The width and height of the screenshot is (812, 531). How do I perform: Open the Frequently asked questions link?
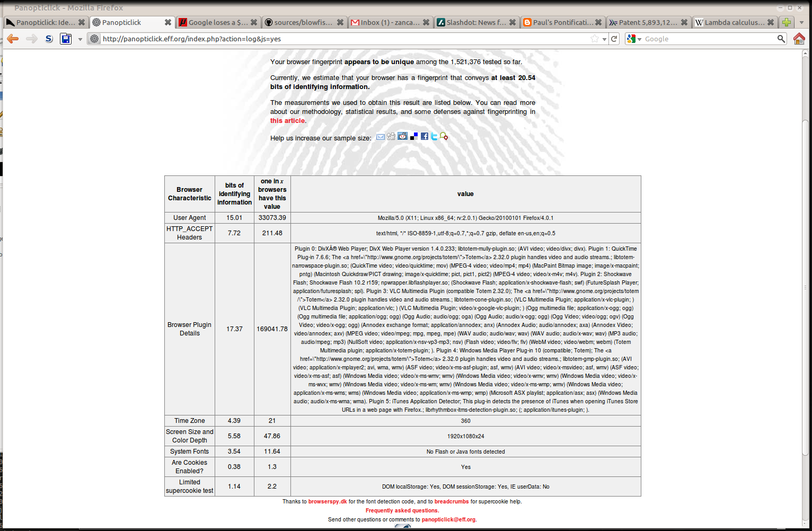(402, 511)
